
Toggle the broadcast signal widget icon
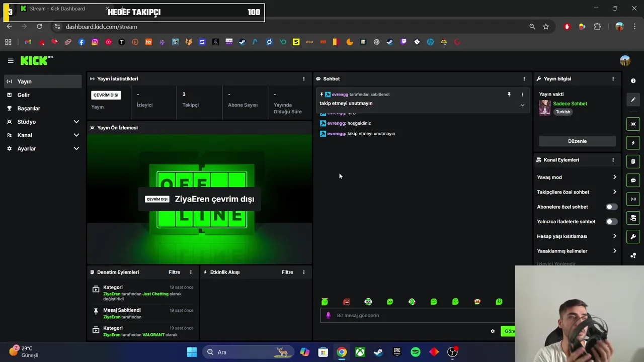click(x=633, y=199)
